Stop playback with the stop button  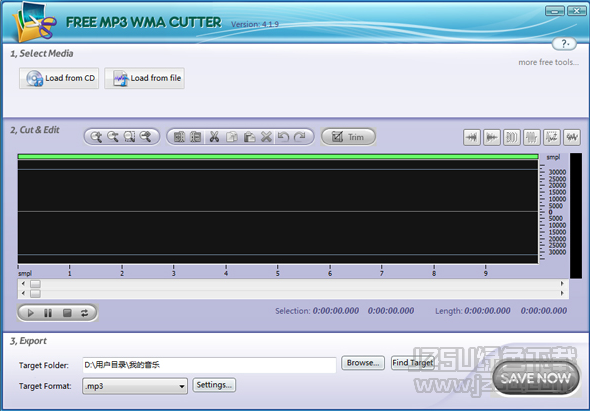(67, 313)
